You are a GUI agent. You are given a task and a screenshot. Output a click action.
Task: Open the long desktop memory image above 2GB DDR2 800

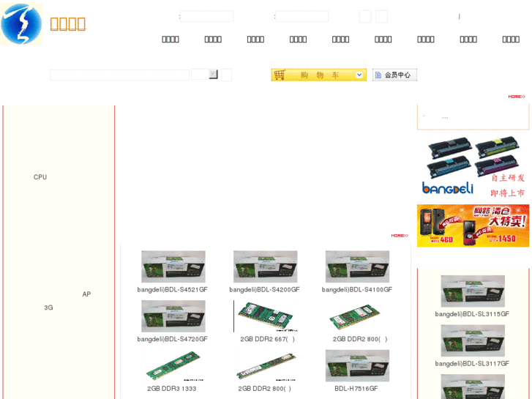266,366
